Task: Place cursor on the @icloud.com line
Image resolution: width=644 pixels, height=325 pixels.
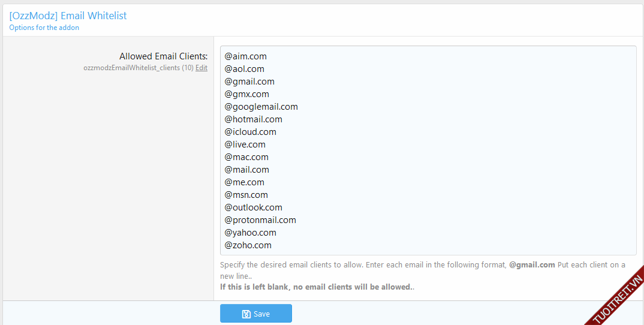Action: (251, 132)
